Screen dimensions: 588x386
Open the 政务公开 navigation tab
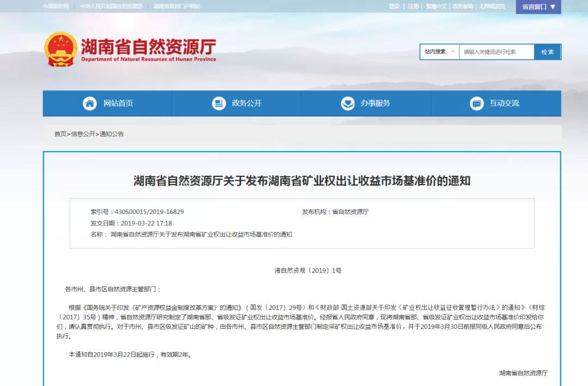tap(237, 103)
